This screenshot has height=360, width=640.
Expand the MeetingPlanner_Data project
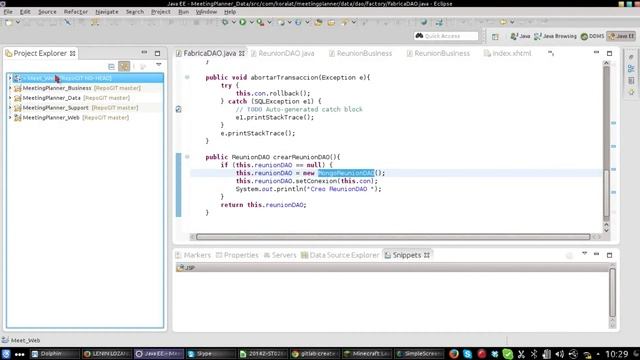click(x=10, y=98)
